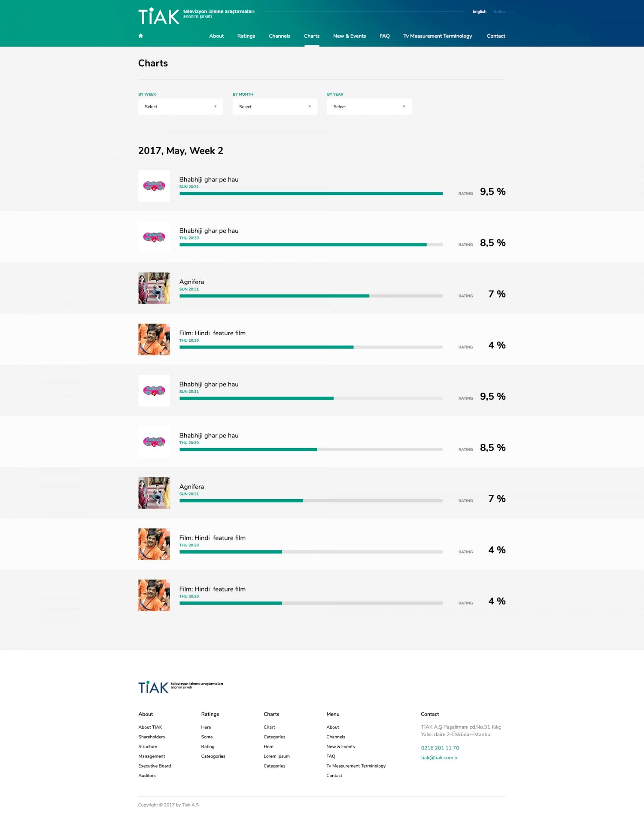Open Executive Board footer link
Screen dimensions: 644x816
point(155,766)
